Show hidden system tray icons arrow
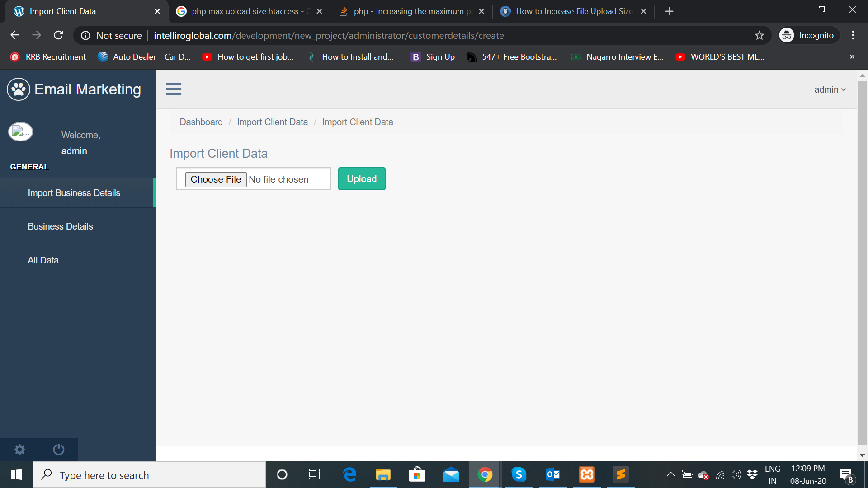The height and width of the screenshot is (488, 868). click(670, 474)
